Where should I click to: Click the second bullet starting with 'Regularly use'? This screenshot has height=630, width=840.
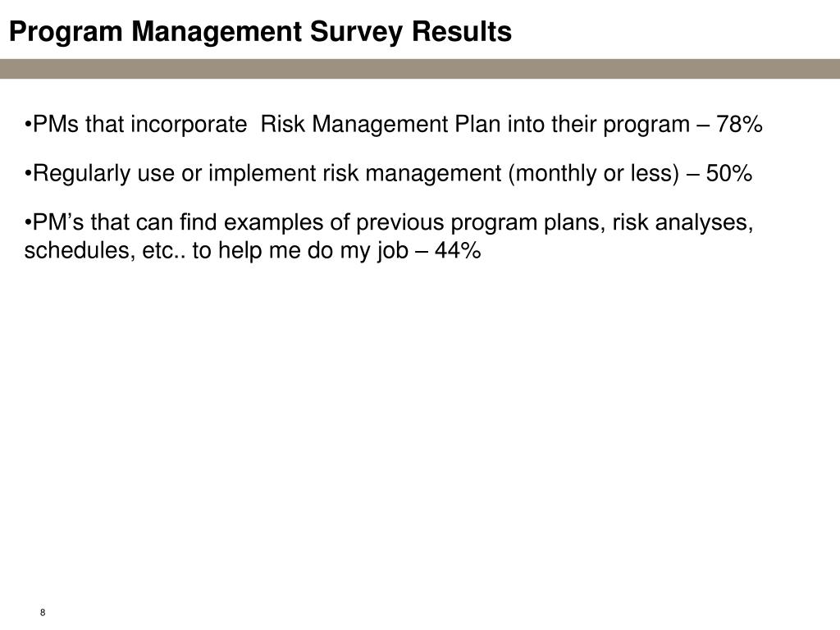(x=388, y=174)
